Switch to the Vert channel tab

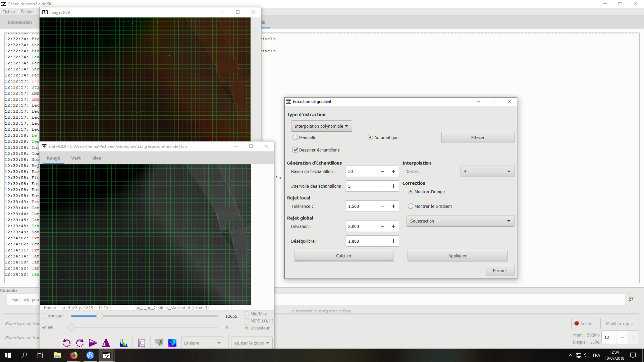pos(76,158)
